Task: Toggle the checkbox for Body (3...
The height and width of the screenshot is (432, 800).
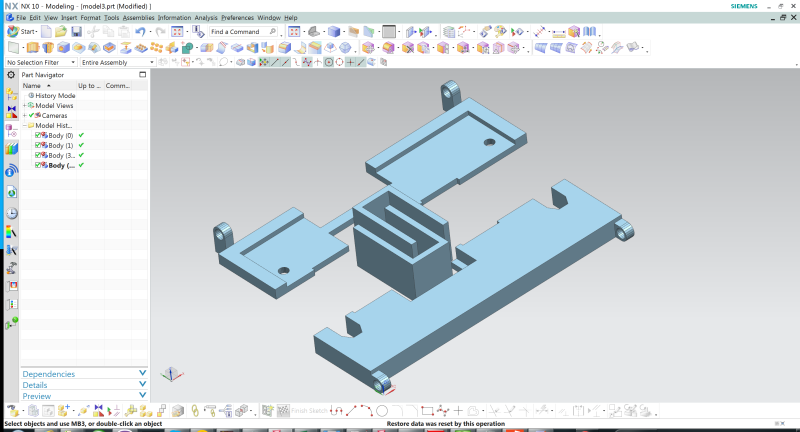Action: [x=38, y=155]
